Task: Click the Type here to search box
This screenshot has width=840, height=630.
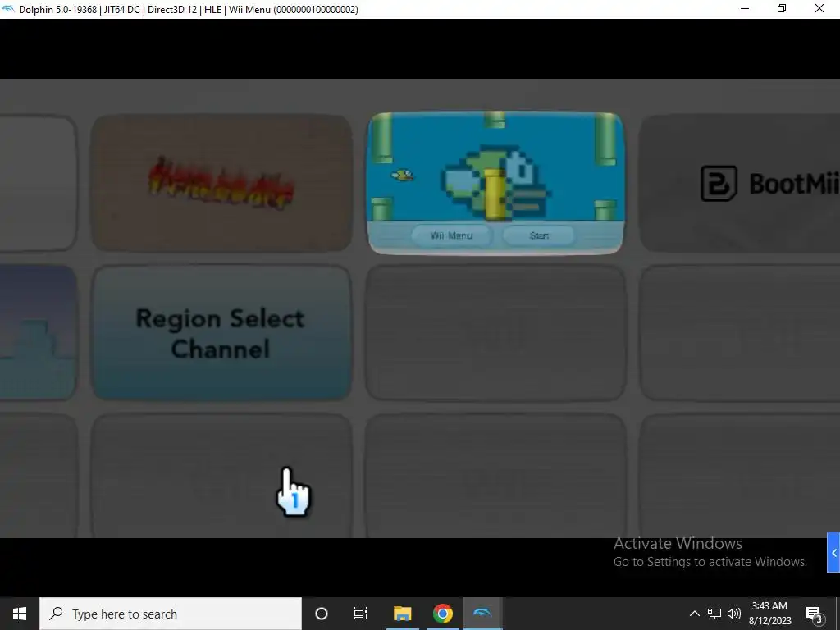Action: 171,614
